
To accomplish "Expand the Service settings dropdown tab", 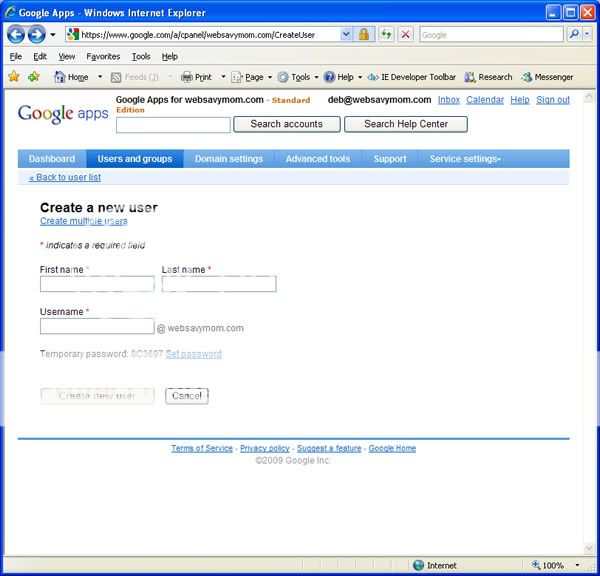I will click(x=465, y=159).
